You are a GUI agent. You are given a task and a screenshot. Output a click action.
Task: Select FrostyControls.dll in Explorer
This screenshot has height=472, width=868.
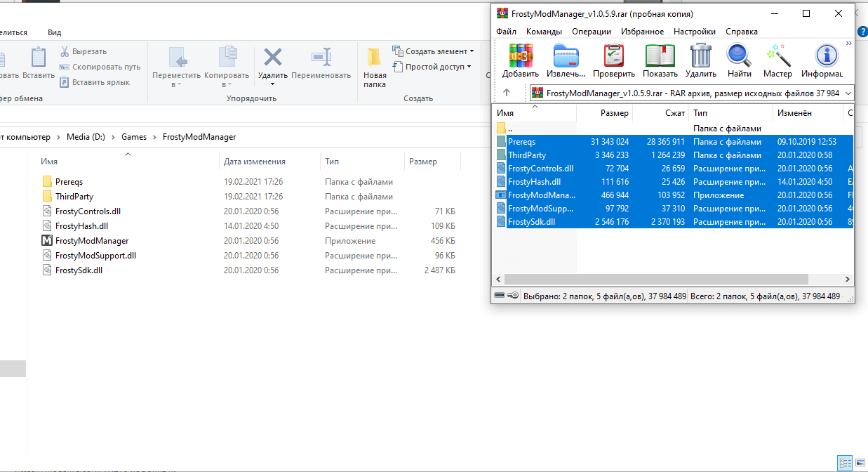(88, 211)
